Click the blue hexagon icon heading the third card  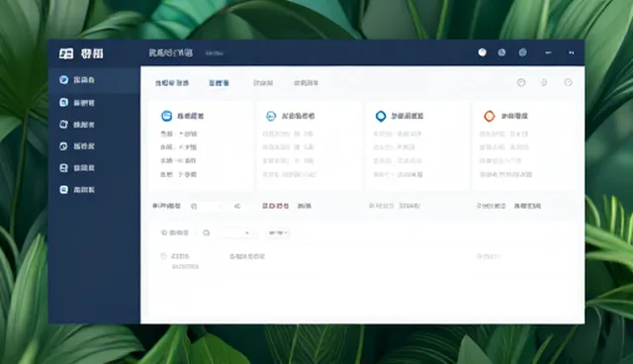pyautogui.click(x=380, y=116)
